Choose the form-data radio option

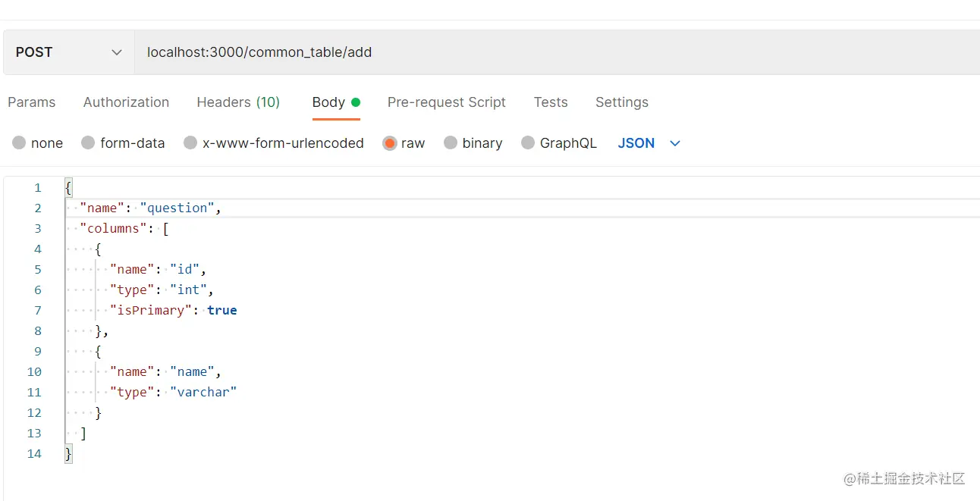point(88,143)
